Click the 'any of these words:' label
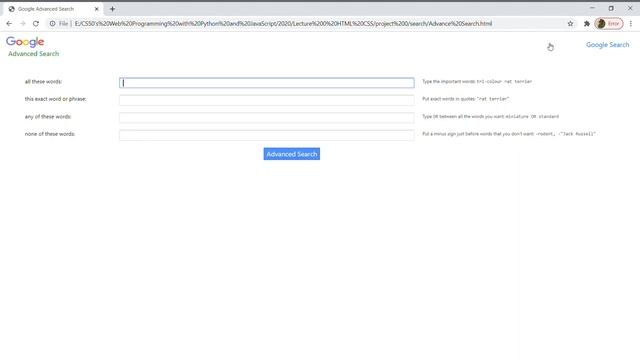640x360 pixels. 48,117
